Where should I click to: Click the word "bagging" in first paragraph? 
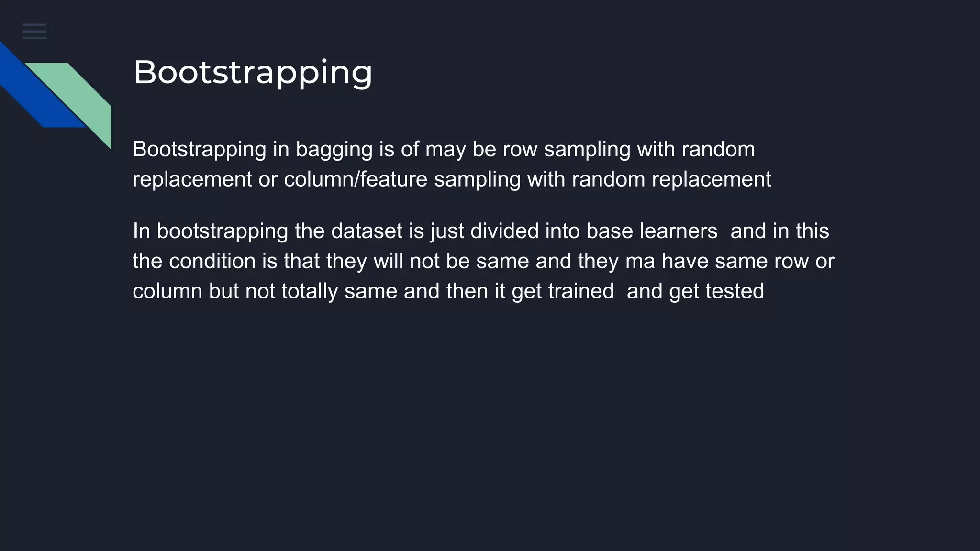pos(334,149)
